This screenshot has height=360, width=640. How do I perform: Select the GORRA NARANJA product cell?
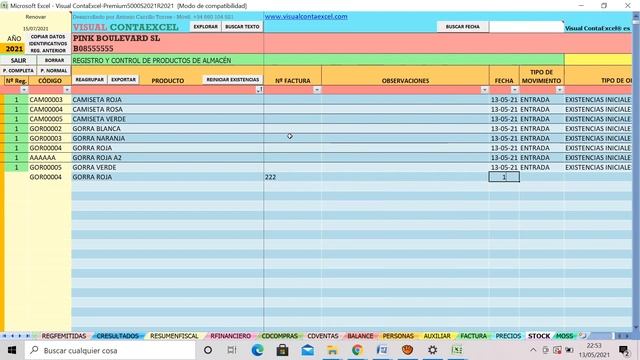pyautogui.click(x=167, y=138)
